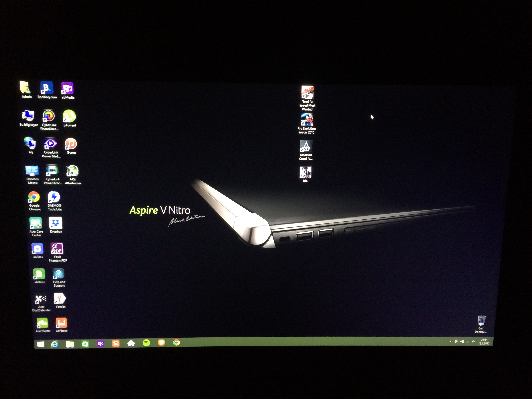Click the orange square taskbar icon
Viewport: 532px width, 399px height.
coord(161,342)
